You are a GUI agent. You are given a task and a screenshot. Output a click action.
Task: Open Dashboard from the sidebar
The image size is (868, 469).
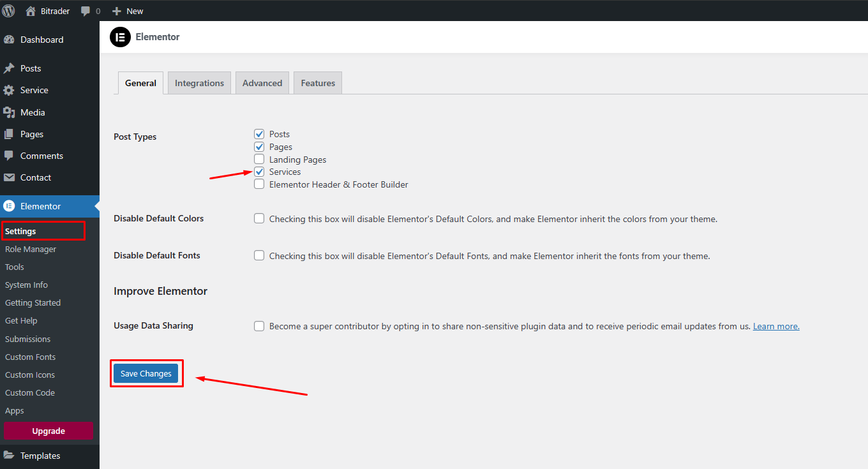click(x=41, y=40)
